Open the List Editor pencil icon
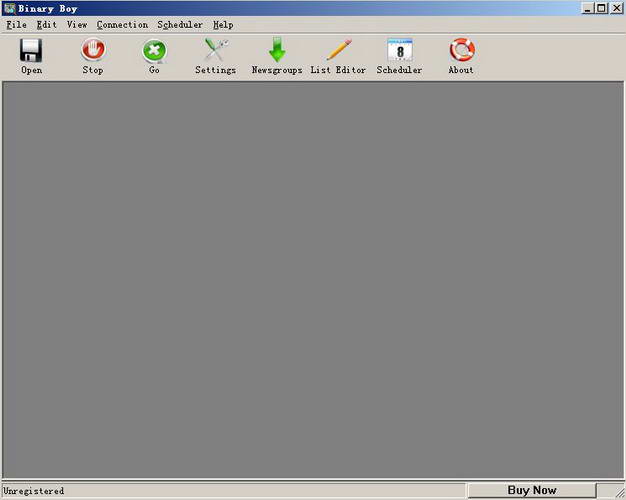Viewport: 626px width, 500px height. point(339,50)
